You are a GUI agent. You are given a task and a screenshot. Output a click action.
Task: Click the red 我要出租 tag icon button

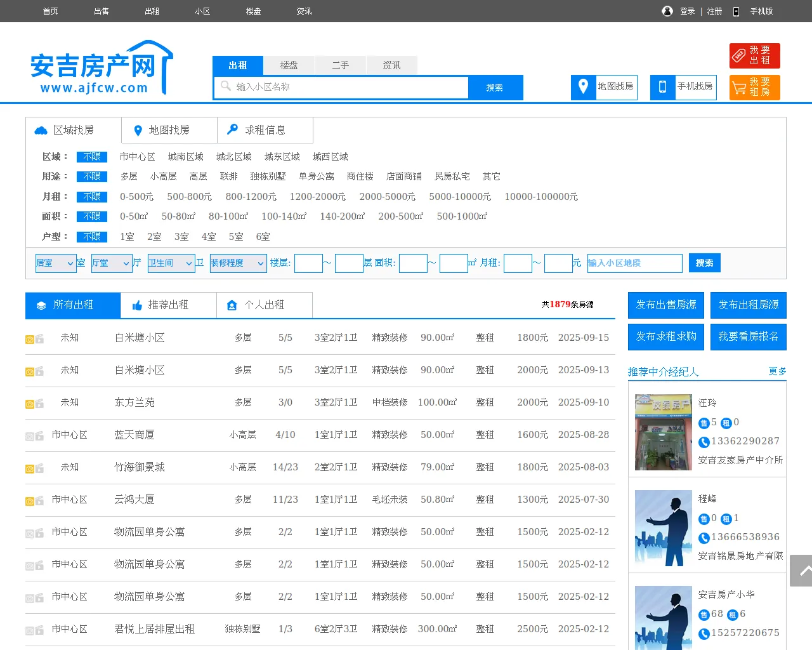(754, 56)
